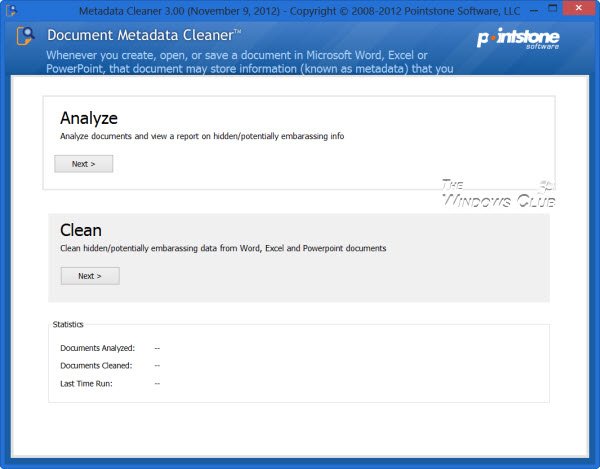Click the 'Analyze documents and view a report' description
The image size is (600, 469).
202,136
